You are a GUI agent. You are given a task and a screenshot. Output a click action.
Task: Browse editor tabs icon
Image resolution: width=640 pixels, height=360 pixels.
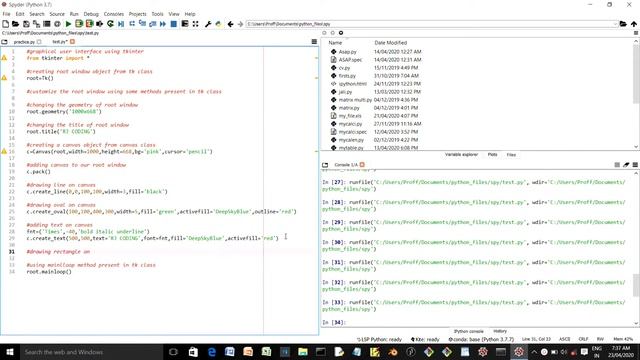point(4,42)
